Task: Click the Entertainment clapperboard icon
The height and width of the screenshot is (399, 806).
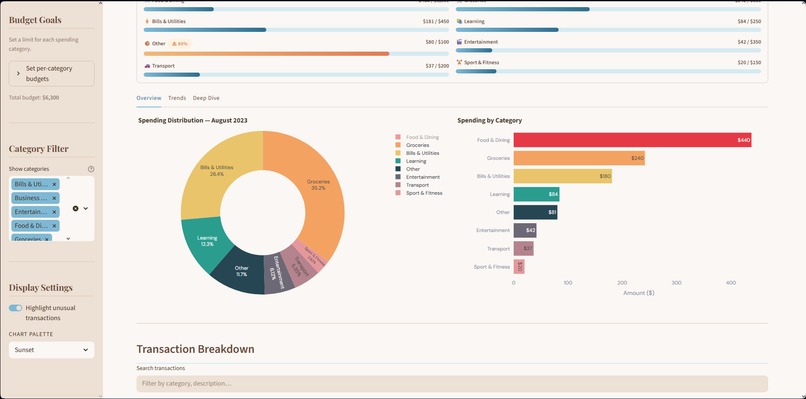Action: (x=459, y=42)
